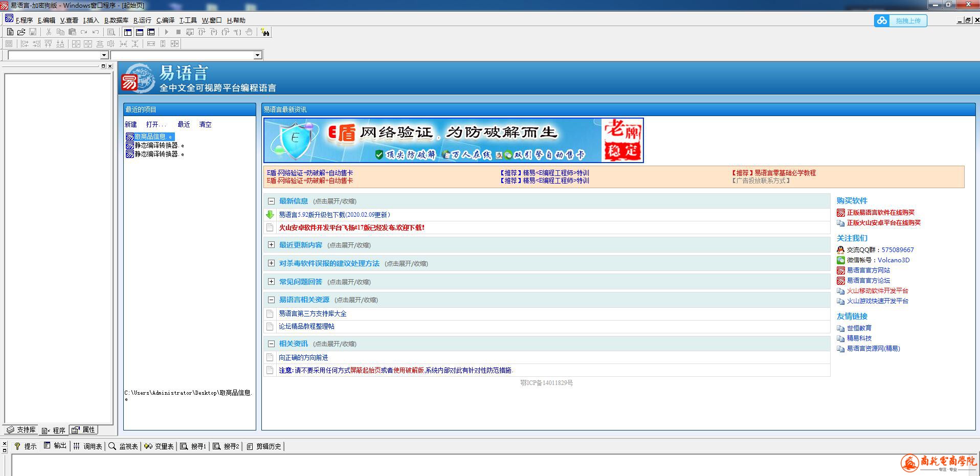This screenshot has height=476, width=980.
Task: Switch to the 支持库 tab
Action: (21, 430)
